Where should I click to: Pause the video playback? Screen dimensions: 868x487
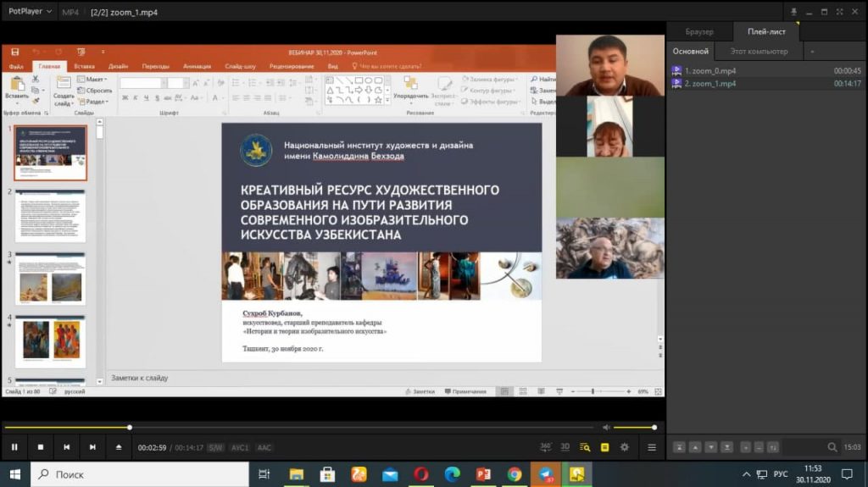(14, 447)
